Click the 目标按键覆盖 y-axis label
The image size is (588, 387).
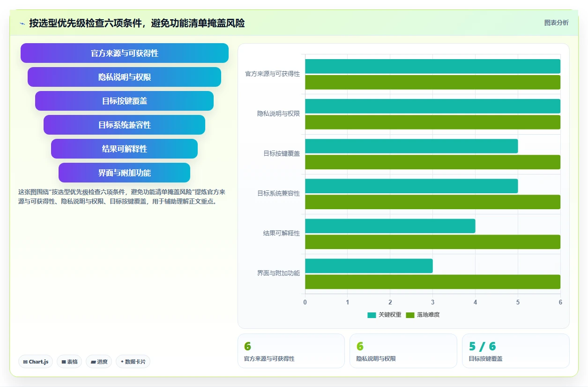[x=282, y=153]
